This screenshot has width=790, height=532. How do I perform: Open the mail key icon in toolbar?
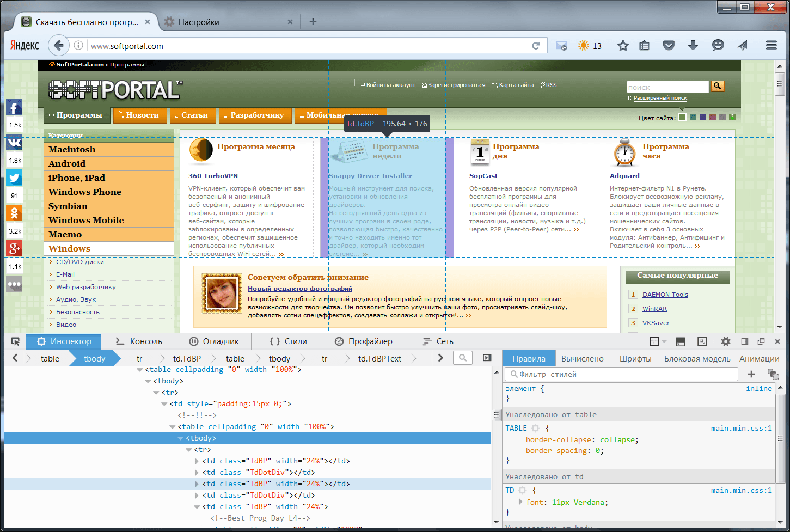tap(561, 46)
